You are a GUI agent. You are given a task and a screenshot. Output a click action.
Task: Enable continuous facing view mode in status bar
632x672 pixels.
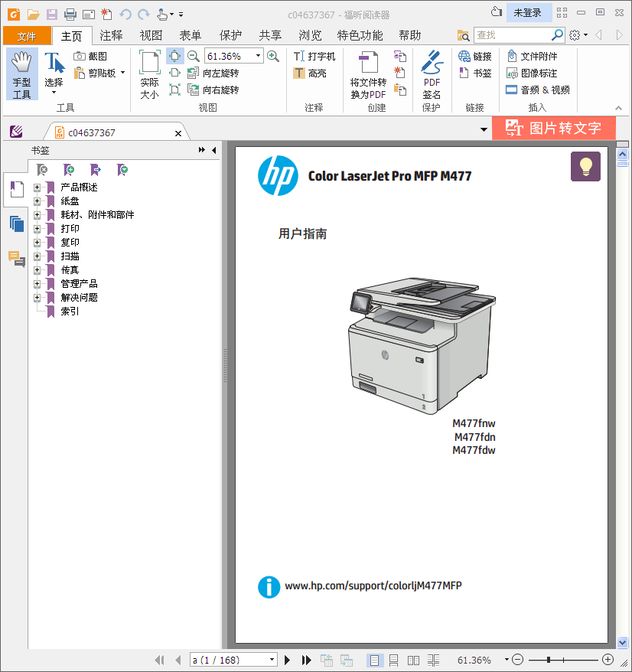click(x=434, y=660)
